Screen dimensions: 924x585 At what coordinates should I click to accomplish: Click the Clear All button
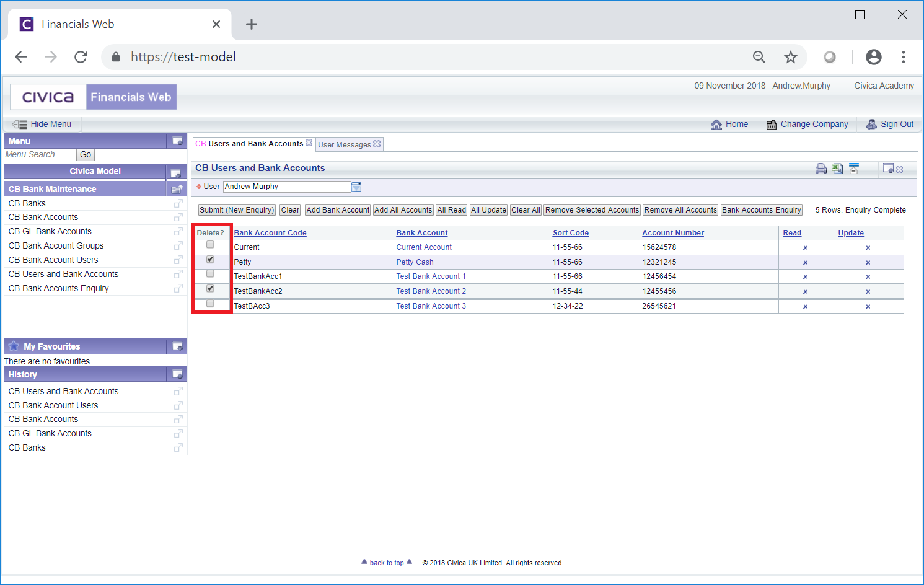pyautogui.click(x=526, y=210)
